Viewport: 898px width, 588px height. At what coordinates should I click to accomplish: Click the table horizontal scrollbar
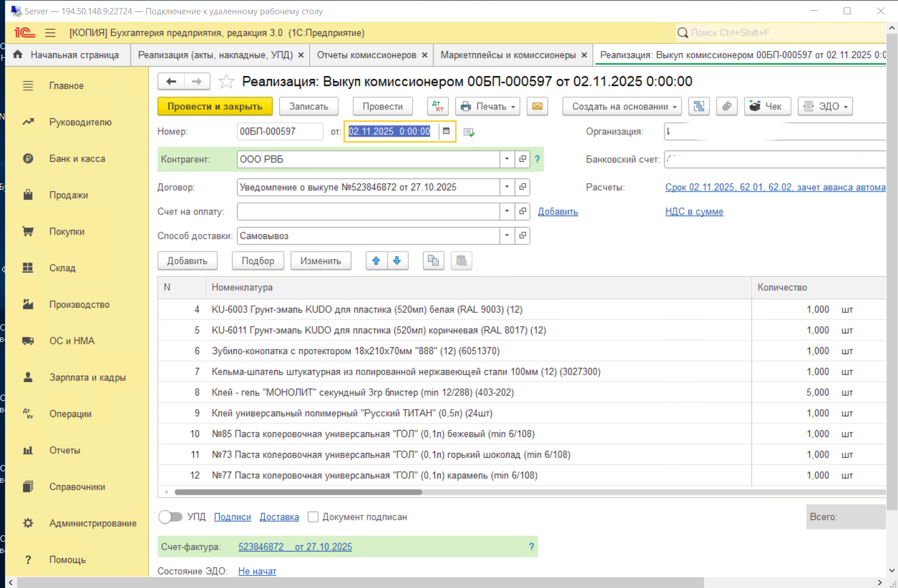click(x=298, y=492)
